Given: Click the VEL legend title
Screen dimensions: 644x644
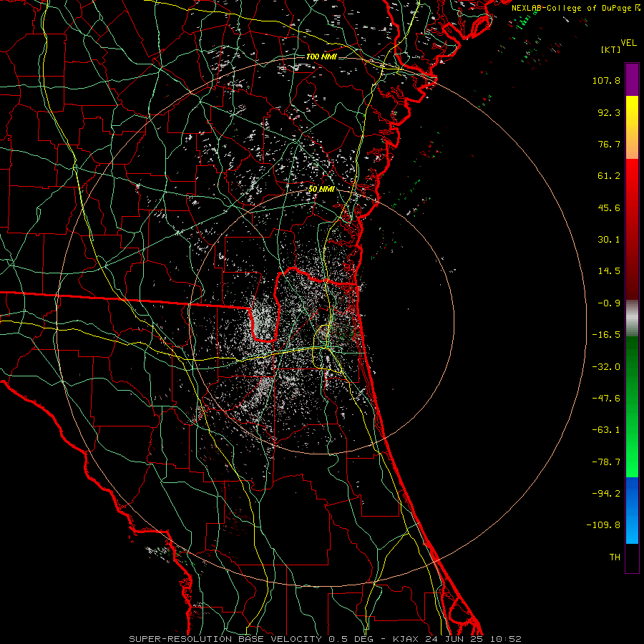Looking at the screenshot, I should (x=628, y=43).
